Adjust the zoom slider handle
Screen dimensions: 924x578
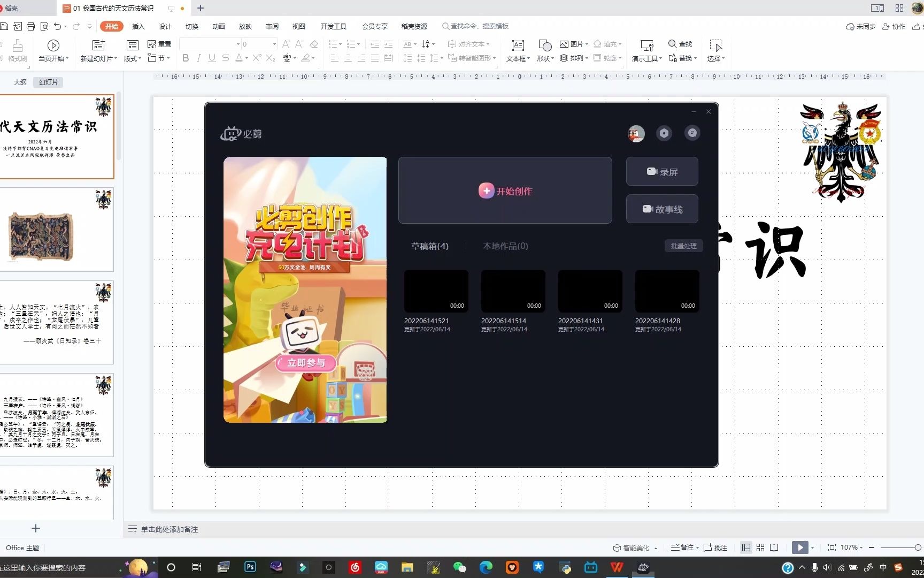tap(918, 547)
